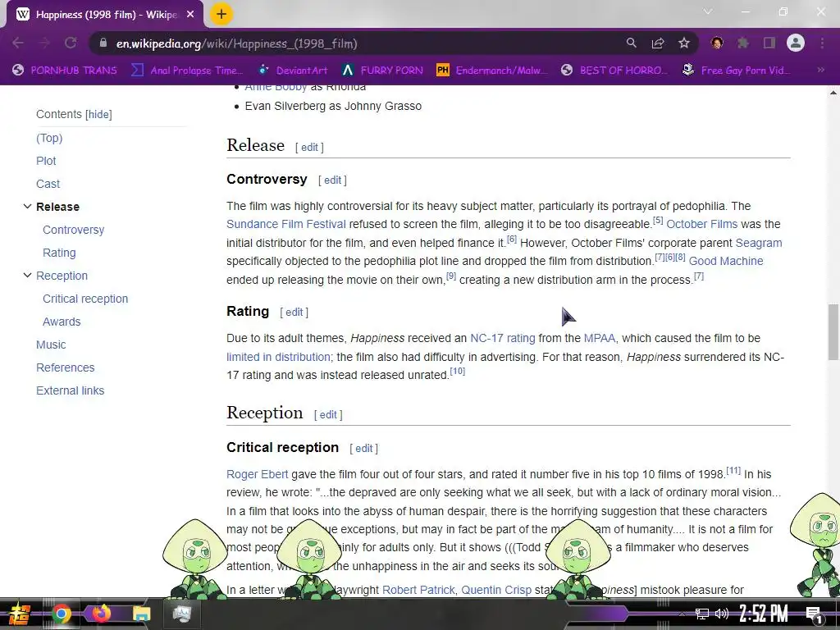Open the Windows Start button

(x=18, y=614)
